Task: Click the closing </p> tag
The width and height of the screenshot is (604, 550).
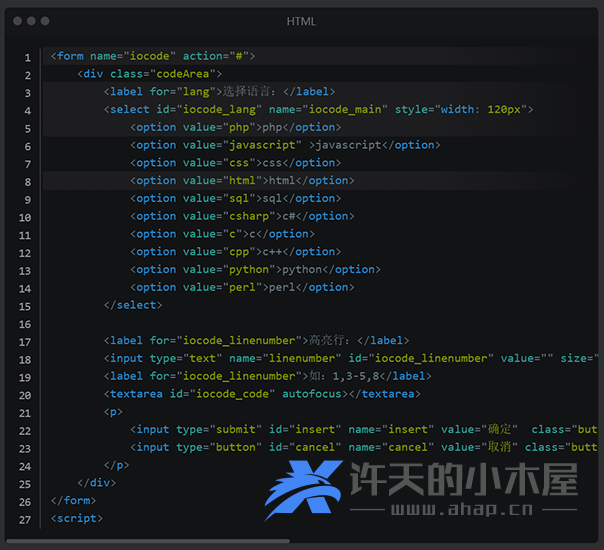Action: click(x=116, y=465)
